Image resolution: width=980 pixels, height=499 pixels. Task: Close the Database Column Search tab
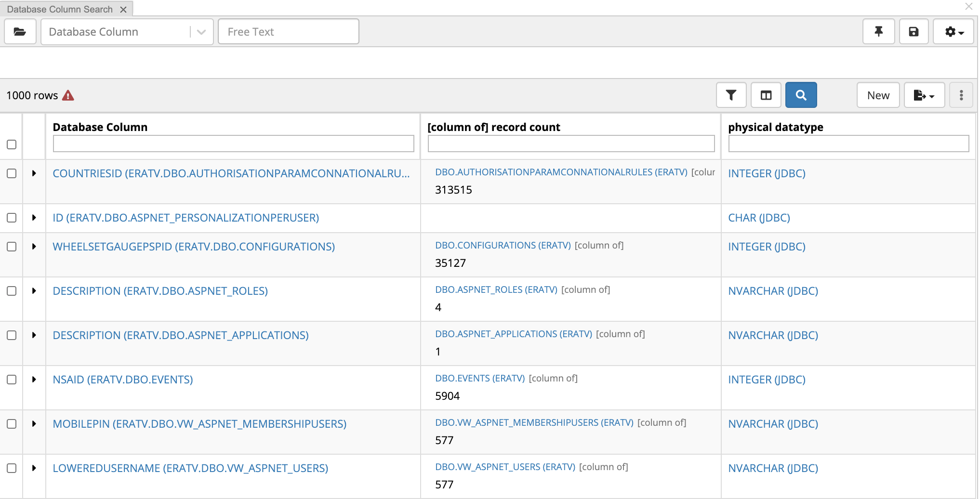123,9
